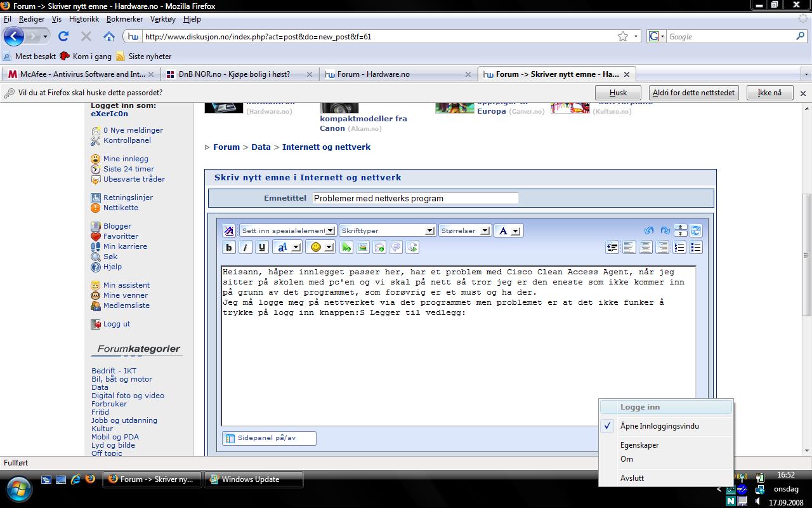Expand the address bar history dropdown
This screenshot has width=812, height=508.
636,36
